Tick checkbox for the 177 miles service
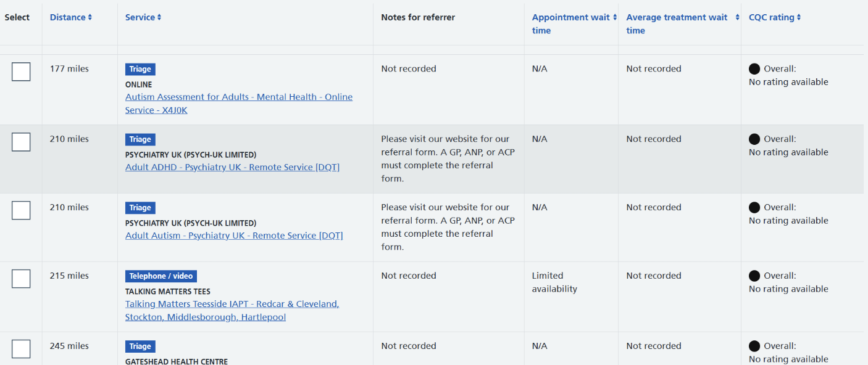The width and height of the screenshot is (868, 365). [21, 72]
